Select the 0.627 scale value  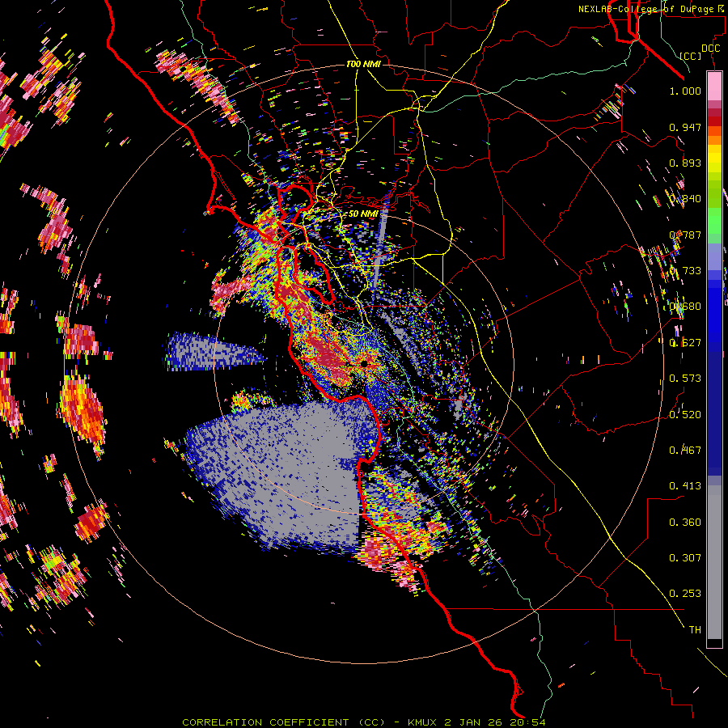pos(685,343)
